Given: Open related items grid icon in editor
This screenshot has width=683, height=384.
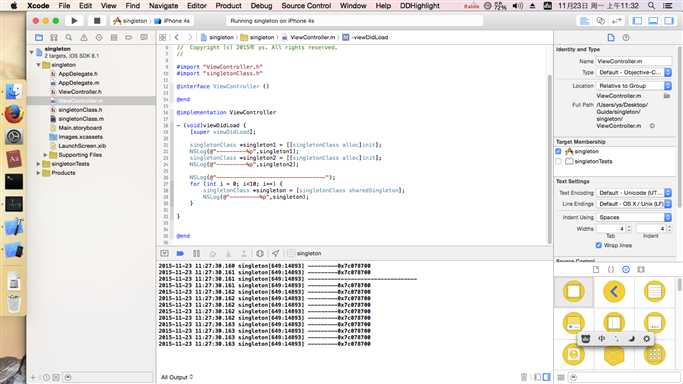Looking at the screenshot, I should pyautogui.click(x=162, y=37).
